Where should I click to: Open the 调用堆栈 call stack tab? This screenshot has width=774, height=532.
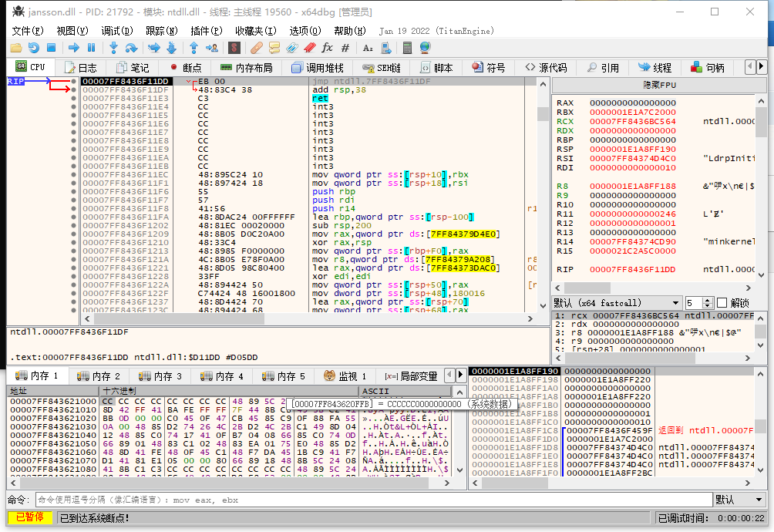tap(318, 68)
